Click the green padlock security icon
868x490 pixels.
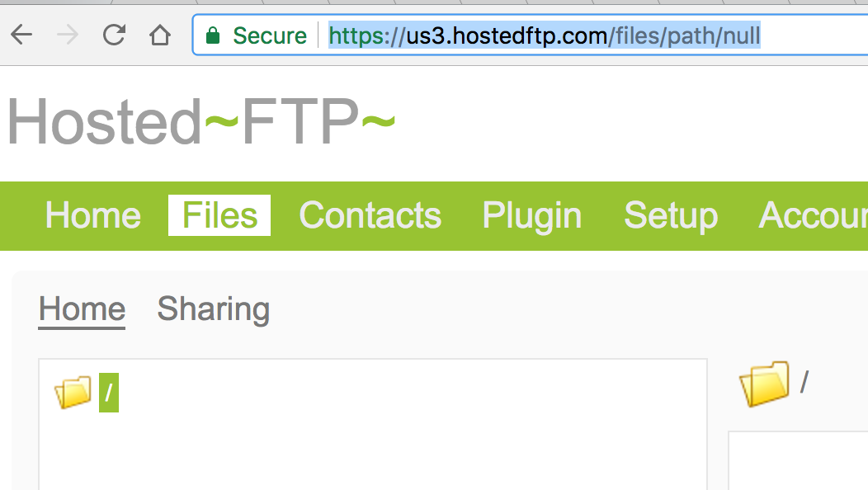(214, 36)
